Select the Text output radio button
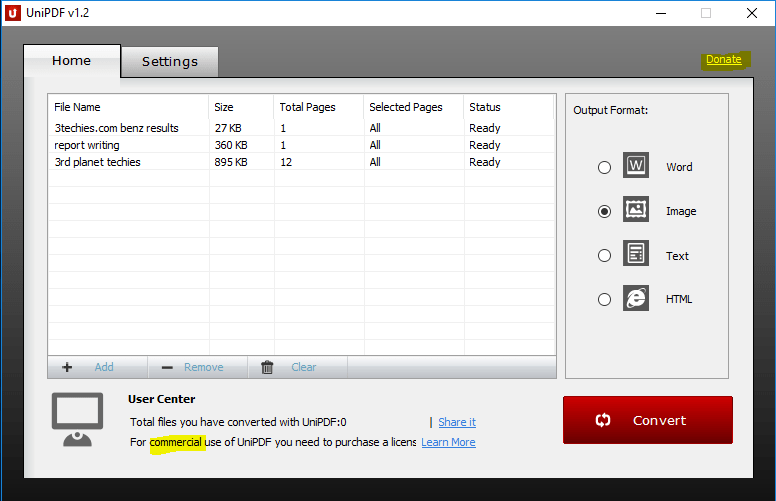Image resolution: width=776 pixels, height=501 pixels. tap(604, 255)
